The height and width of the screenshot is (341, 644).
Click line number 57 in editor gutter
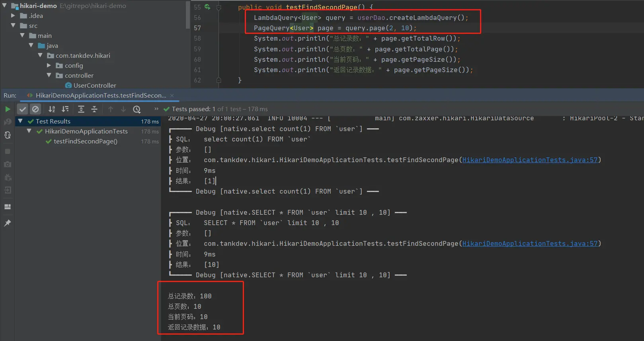coord(197,28)
